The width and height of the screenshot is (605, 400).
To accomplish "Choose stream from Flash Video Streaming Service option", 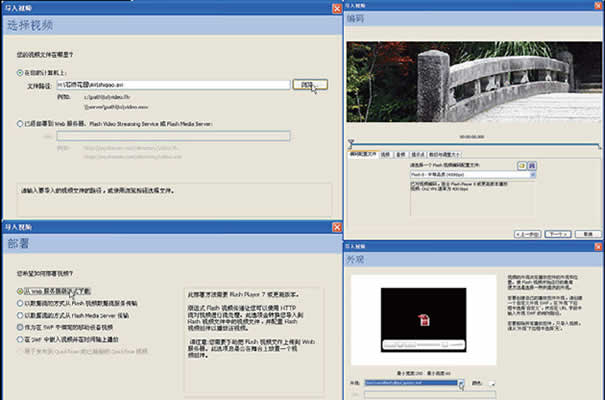I will (20, 303).
